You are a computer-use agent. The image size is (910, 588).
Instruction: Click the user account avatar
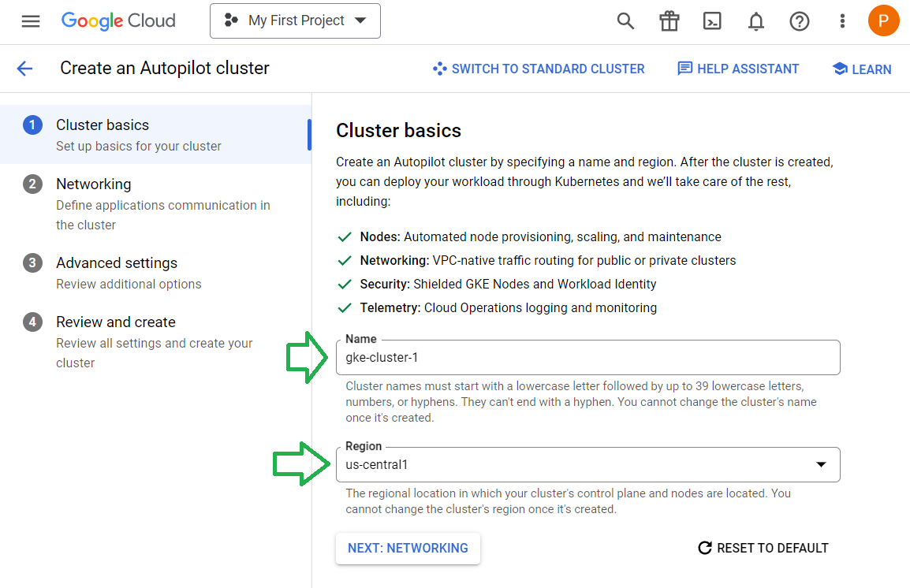(883, 20)
